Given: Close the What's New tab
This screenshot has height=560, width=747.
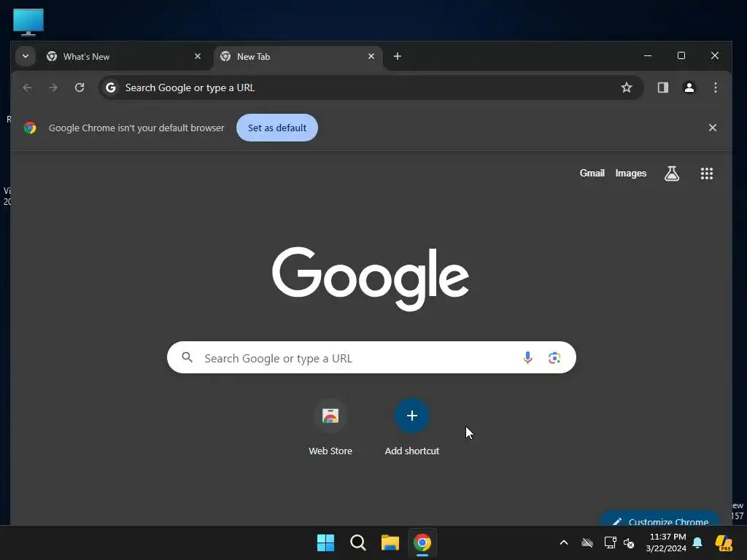Looking at the screenshot, I should point(198,56).
